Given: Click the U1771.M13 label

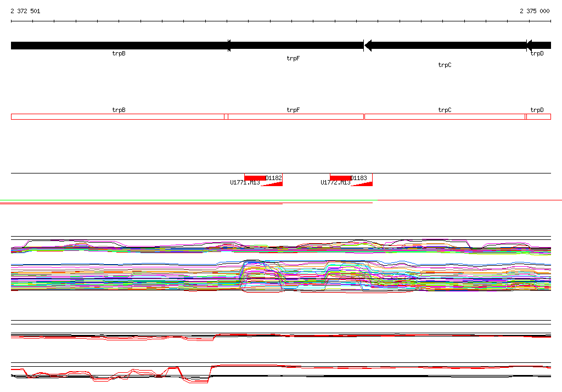Looking at the screenshot, I should click(245, 183).
